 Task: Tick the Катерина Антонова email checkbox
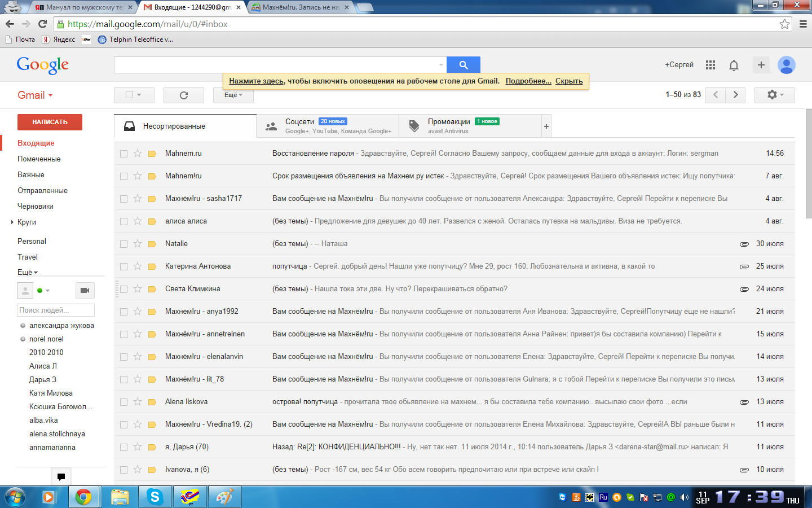[x=123, y=266]
